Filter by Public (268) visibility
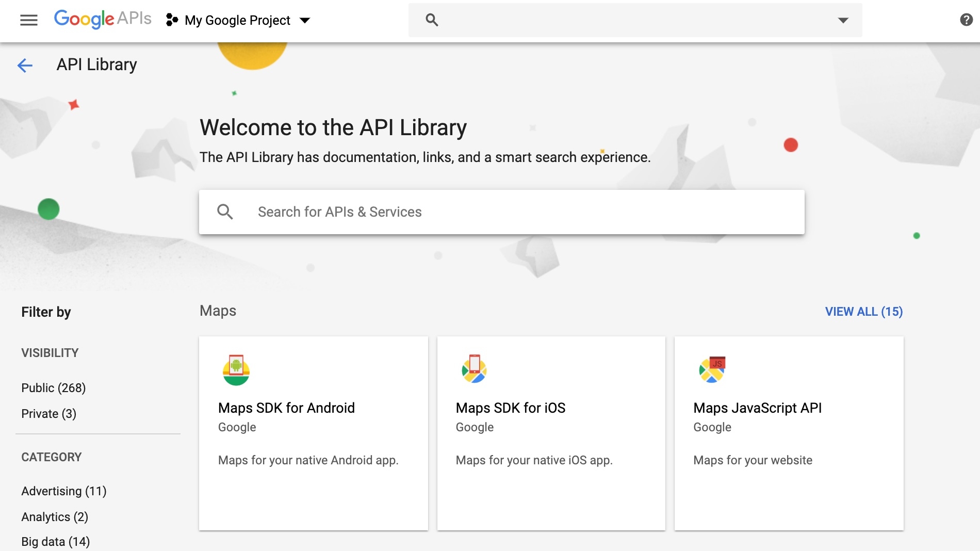Screen dimensions: 980x551 (x=54, y=388)
